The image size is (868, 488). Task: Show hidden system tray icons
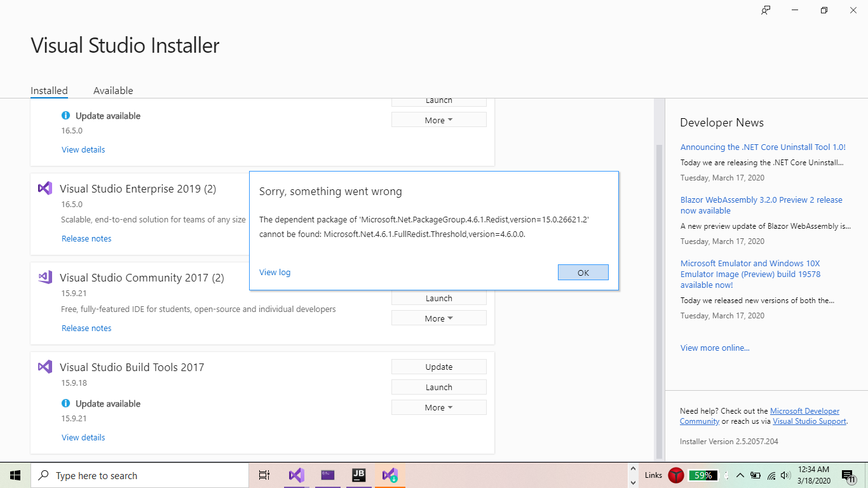pos(740,475)
